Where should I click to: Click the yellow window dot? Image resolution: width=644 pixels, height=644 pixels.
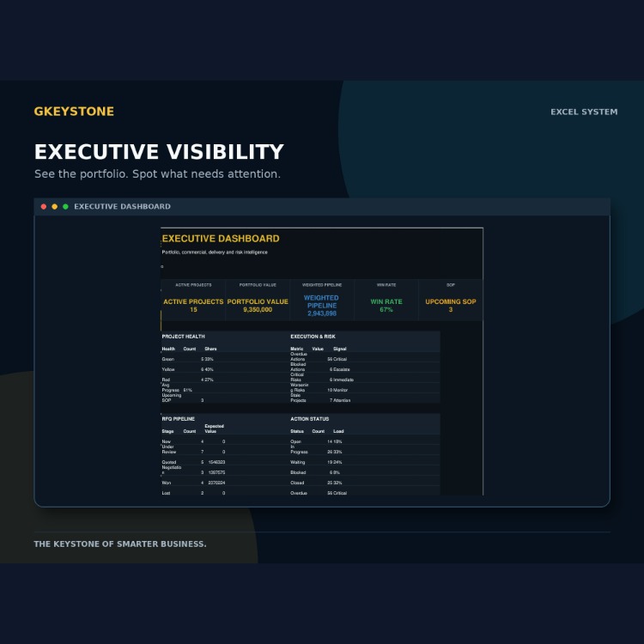pyautogui.click(x=55, y=207)
